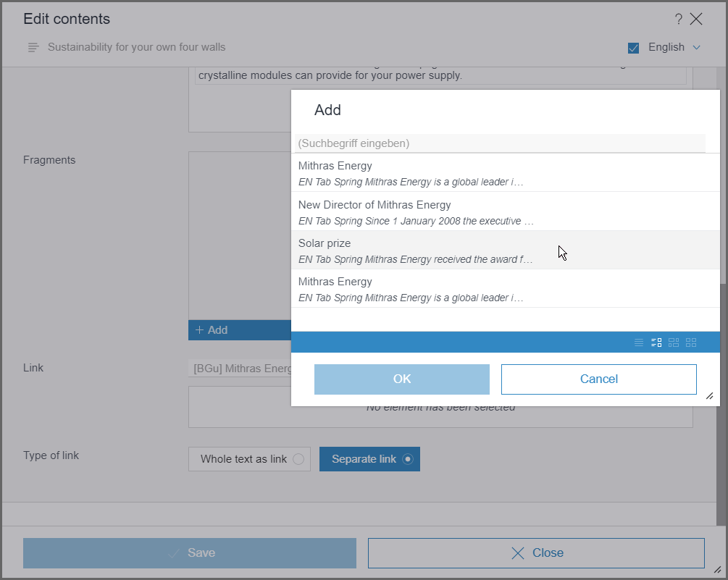
Task: Choose the mixed-tile grid view icon
Action: point(674,342)
